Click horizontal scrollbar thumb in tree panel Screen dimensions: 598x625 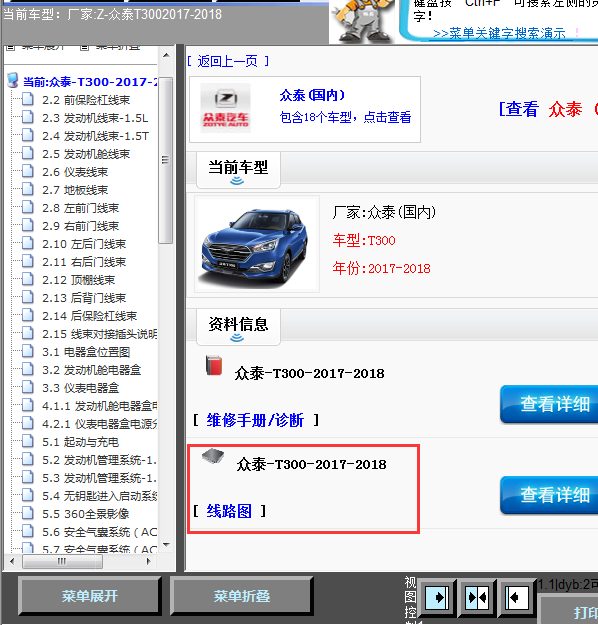(63, 561)
